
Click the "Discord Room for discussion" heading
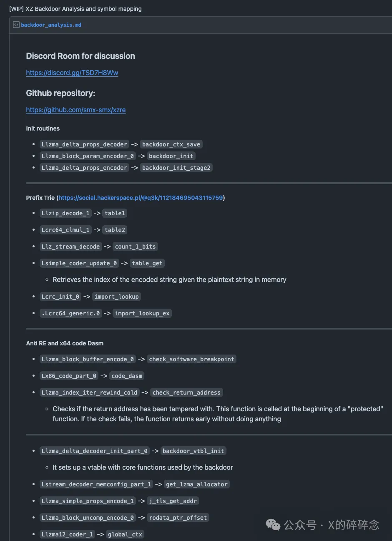80,56
